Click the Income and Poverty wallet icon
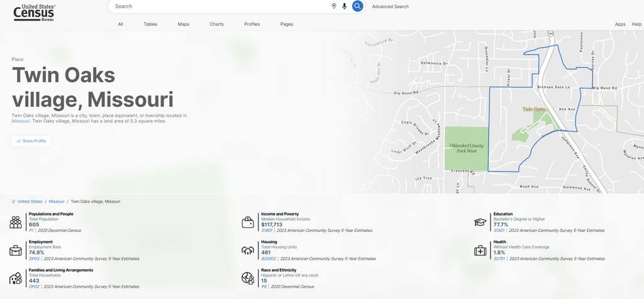 click(248, 222)
